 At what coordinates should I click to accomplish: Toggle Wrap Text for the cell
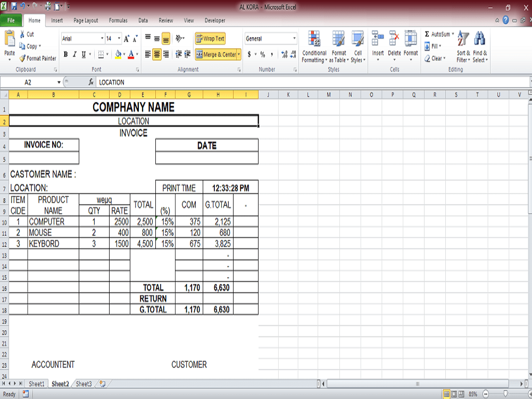tap(211, 38)
